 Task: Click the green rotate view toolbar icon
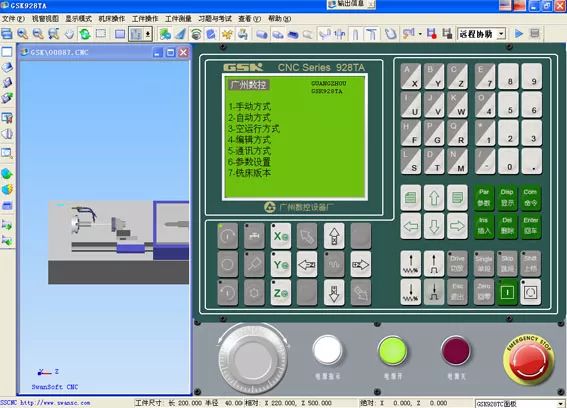[x=85, y=34]
